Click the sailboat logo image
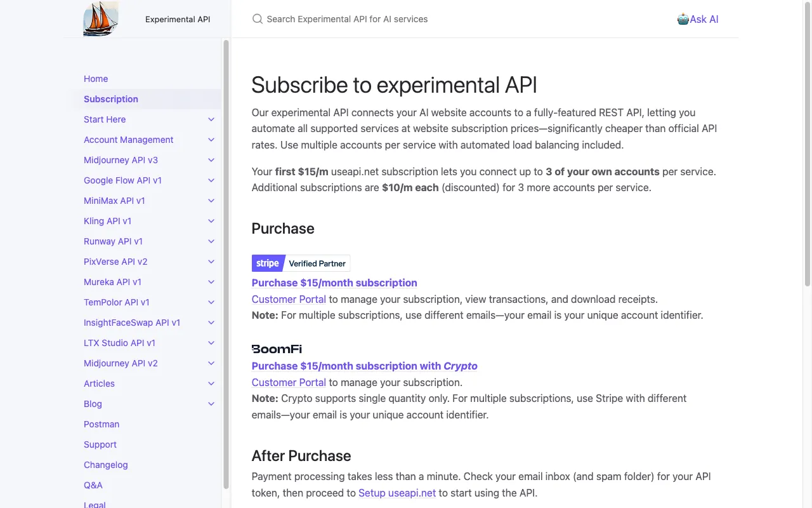 pos(101,18)
